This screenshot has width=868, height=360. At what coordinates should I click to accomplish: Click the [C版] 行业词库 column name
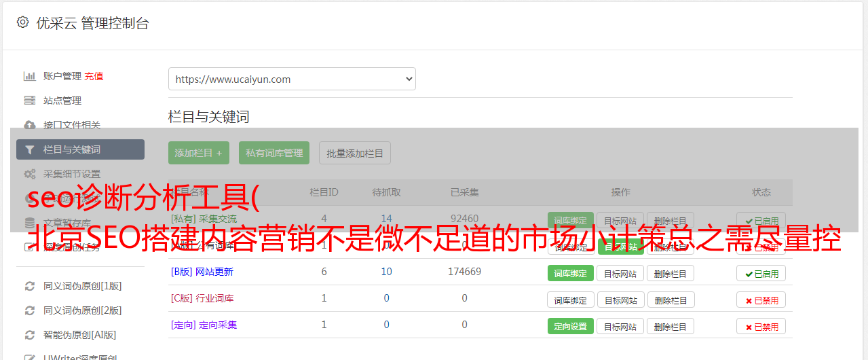202,298
